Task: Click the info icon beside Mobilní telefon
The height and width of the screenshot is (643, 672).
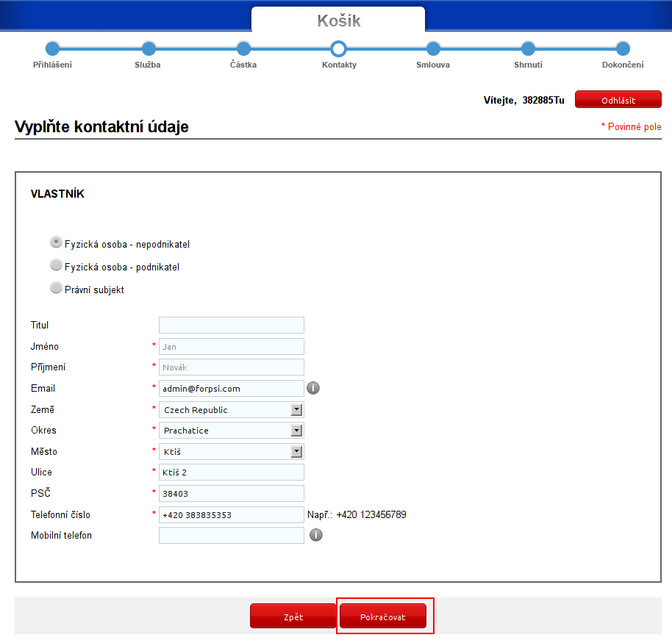Action: click(316, 535)
